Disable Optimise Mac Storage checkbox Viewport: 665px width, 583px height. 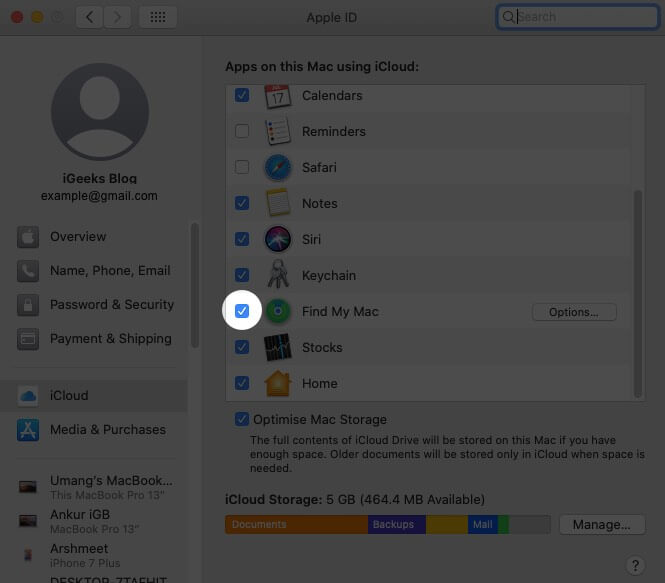[x=242, y=419]
